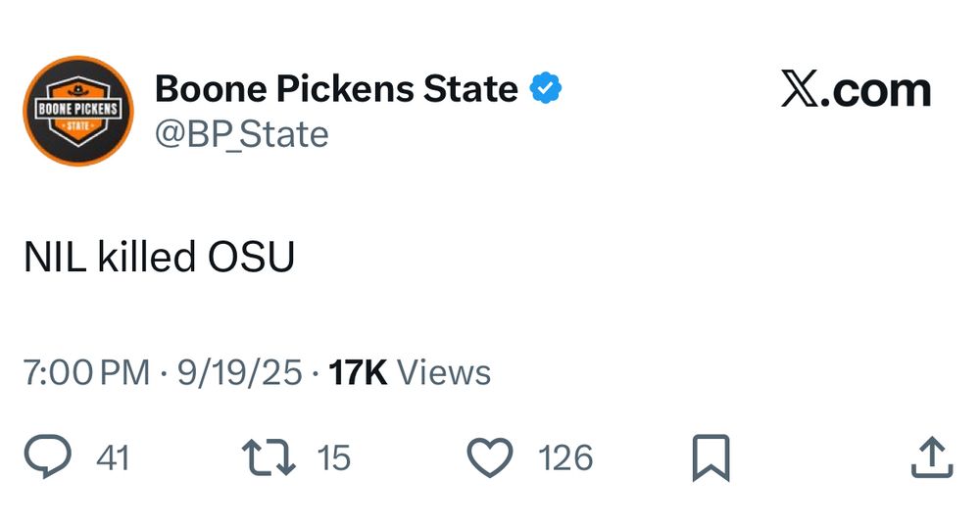Open the @BP_State handle link
The image size is (980, 527).
(x=241, y=134)
